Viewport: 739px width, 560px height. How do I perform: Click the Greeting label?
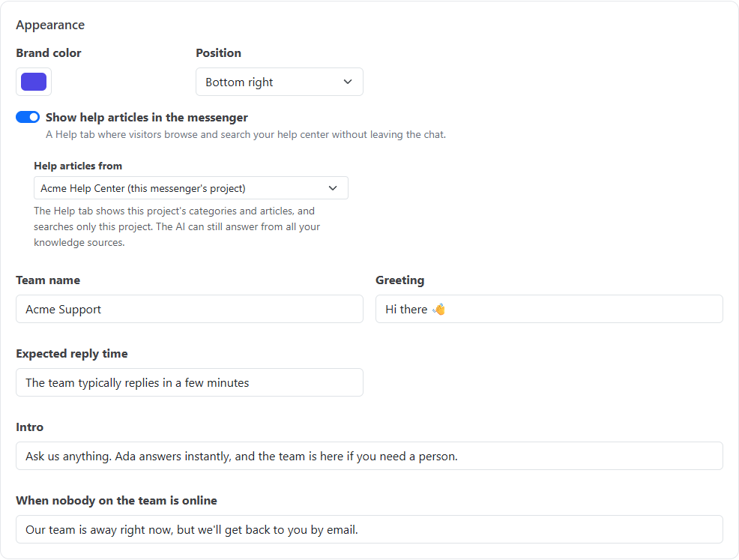(x=400, y=280)
